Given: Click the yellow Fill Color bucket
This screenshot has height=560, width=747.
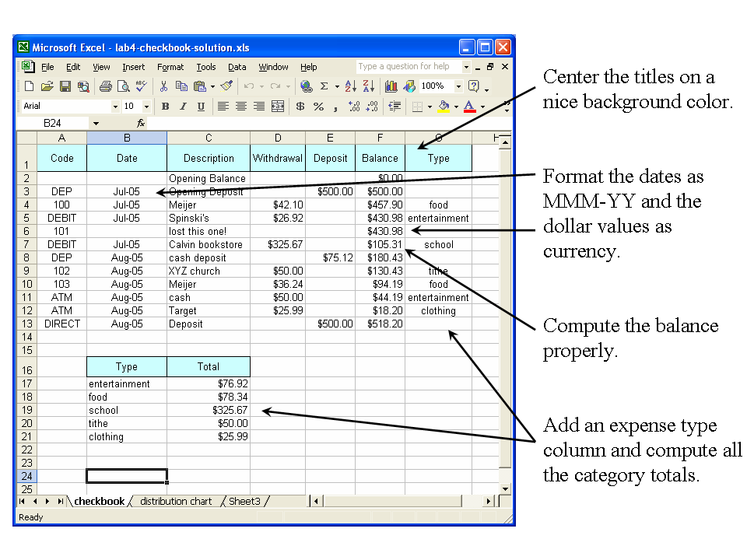Looking at the screenshot, I should pyautogui.click(x=443, y=107).
